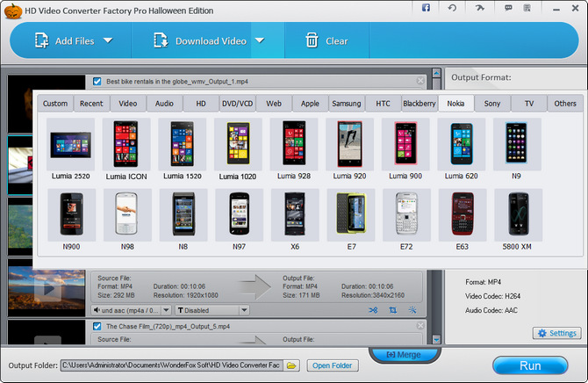Choose the Nokia E63 preset
This screenshot has width=588, height=383.
pyautogui.click(x=463, y=220)
